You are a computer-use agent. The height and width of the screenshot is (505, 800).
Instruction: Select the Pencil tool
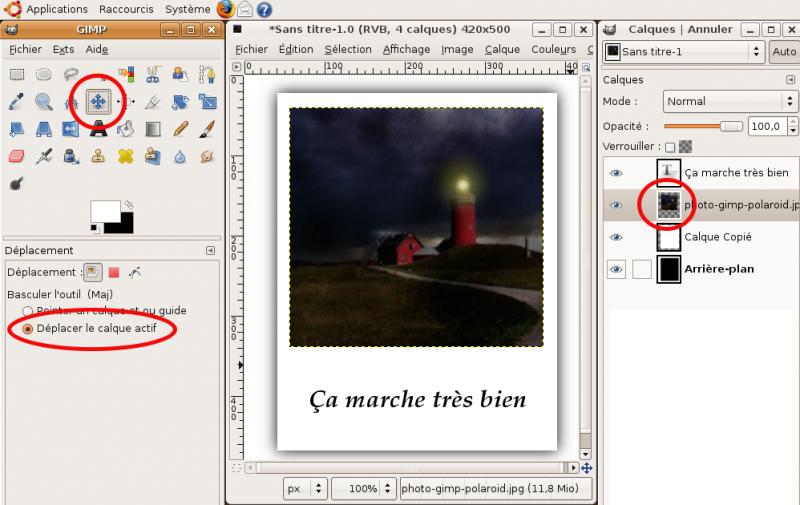coord(180,129)
